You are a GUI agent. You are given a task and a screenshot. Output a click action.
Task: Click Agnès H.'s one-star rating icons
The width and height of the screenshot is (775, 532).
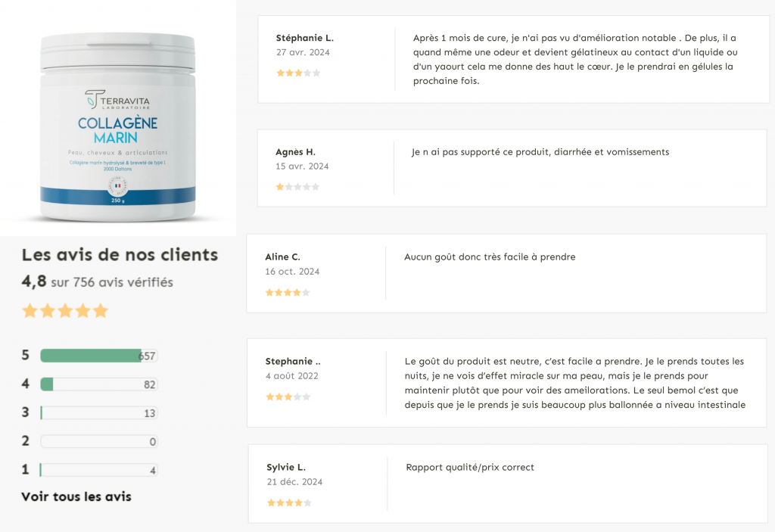point(297,187)
